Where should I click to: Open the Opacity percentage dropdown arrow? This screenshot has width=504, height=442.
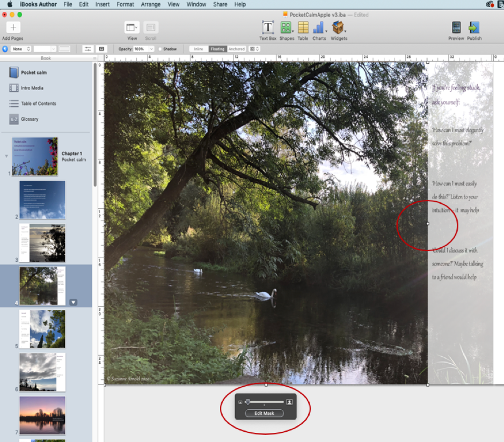pos(151,49)
